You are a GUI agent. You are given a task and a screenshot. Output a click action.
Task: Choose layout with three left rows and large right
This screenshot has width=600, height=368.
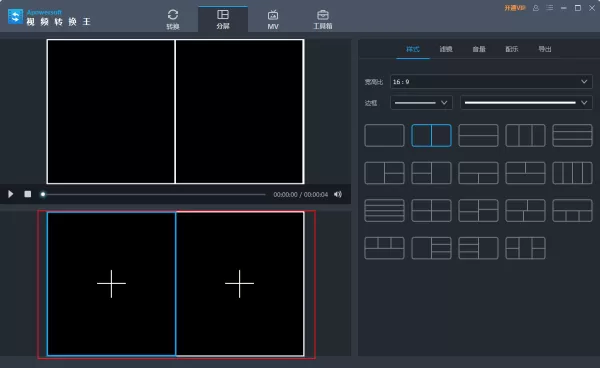click(478, 248)
